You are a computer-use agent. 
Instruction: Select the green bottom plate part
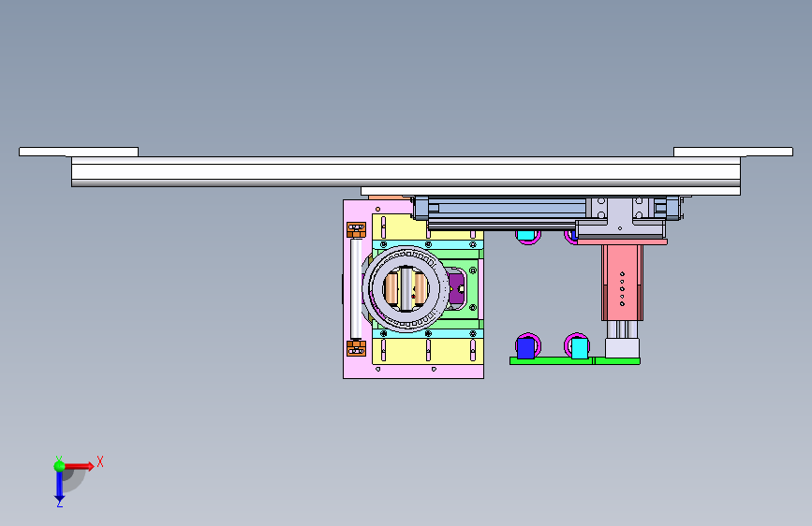pos(575,361)
